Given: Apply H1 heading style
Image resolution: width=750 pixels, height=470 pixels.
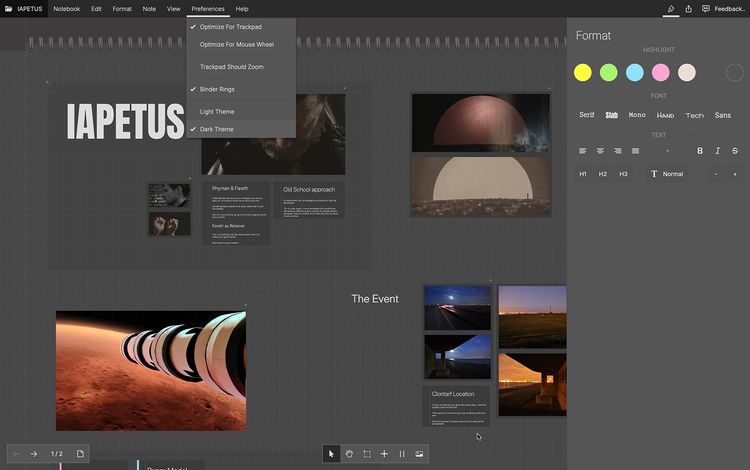Looking at the screenshot, I should 583,174.
